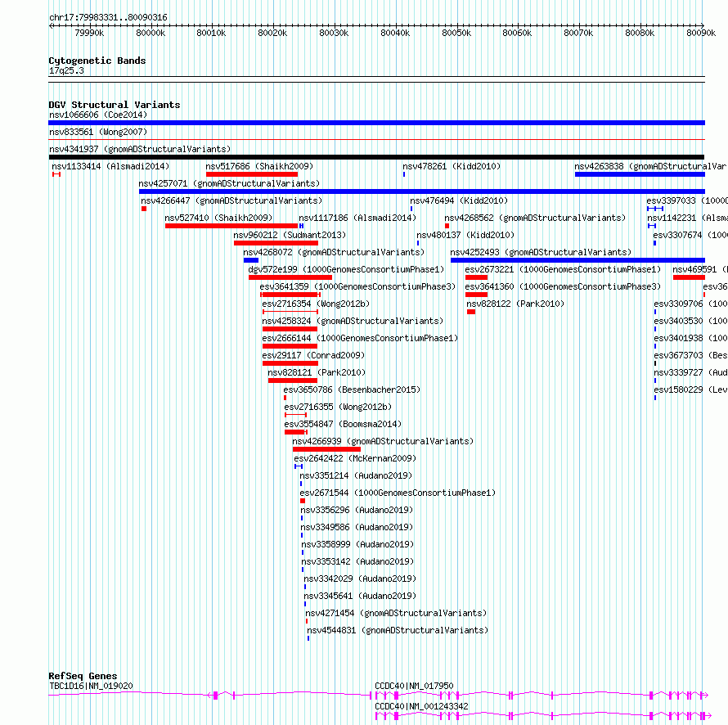728x725 pixels.
Task: Open nsv4263838 gnomAD variant label
Action: (650, 166)
